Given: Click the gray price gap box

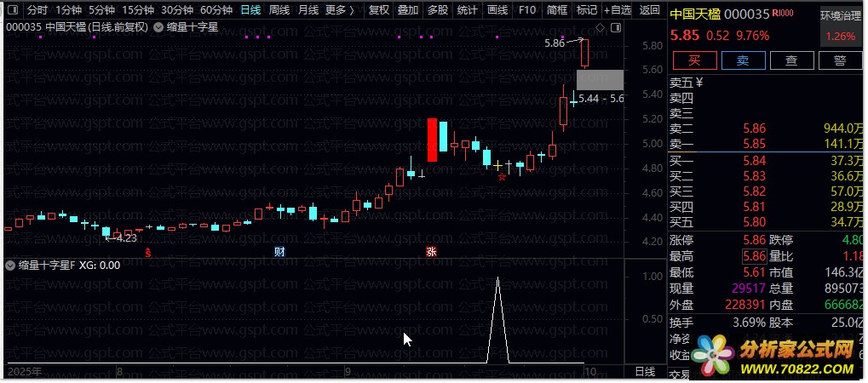Looking at the screenshot, I should tap(600, 80).
